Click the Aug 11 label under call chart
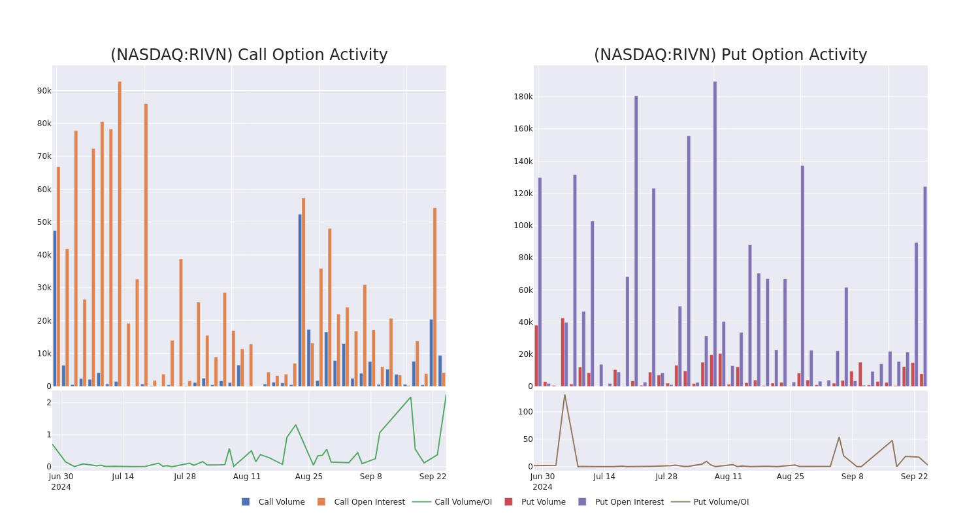 [247, 477]
